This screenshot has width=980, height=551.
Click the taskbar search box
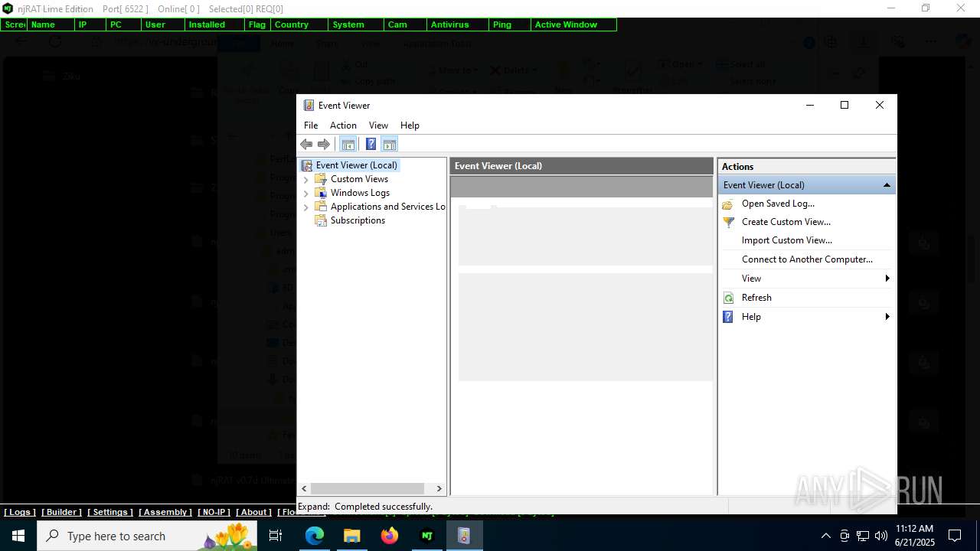click(x=149, y=536)
